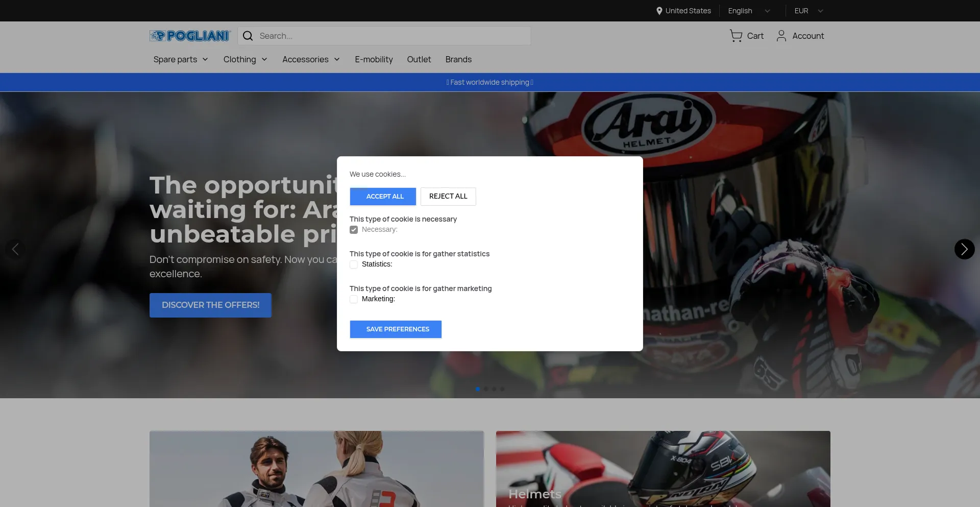980x507 pixels.
Task: Enable the Statistics cookies checkbox
Action: click(x=354, y=264)
